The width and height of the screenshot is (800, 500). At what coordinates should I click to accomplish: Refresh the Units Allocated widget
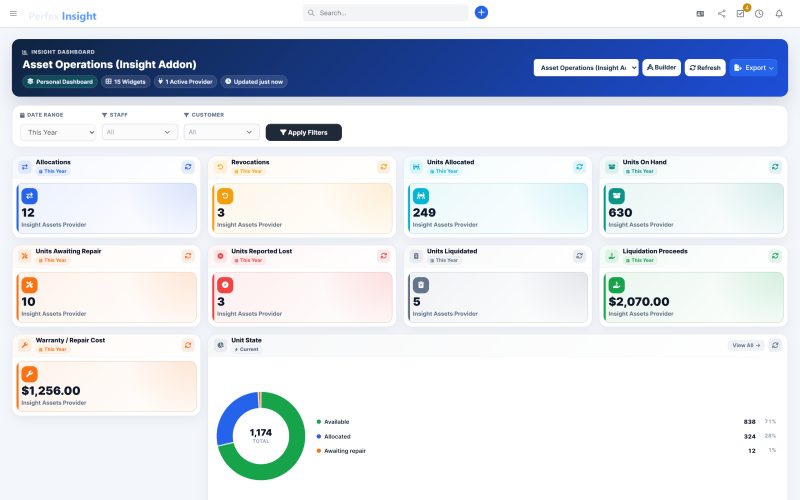tap(580, 167)
